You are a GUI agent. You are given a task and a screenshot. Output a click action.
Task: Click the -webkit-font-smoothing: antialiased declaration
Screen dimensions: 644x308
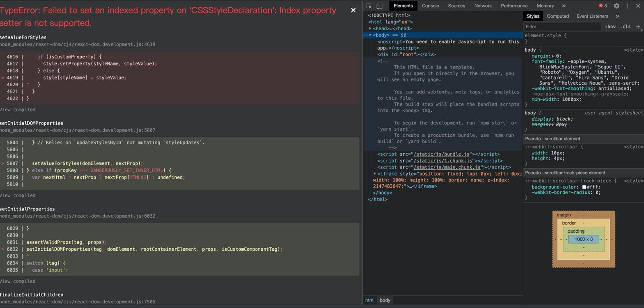pyautogui.click(x=581, y=89)
